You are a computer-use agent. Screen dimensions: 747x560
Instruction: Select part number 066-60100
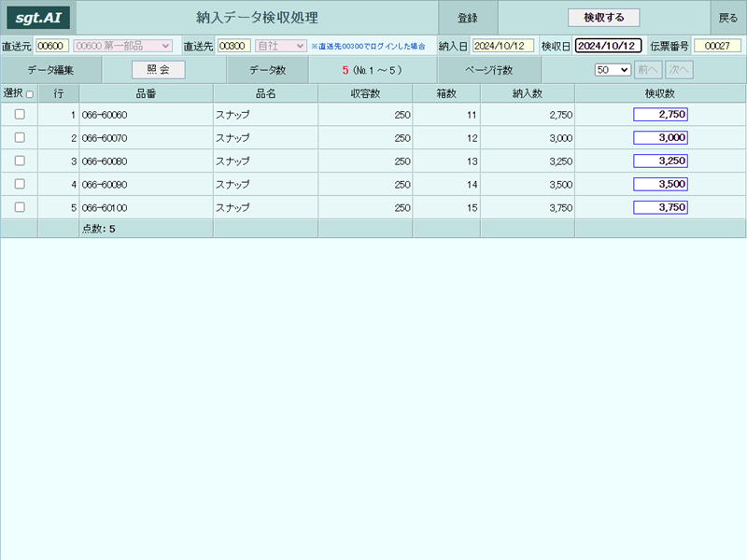[105, 207]
